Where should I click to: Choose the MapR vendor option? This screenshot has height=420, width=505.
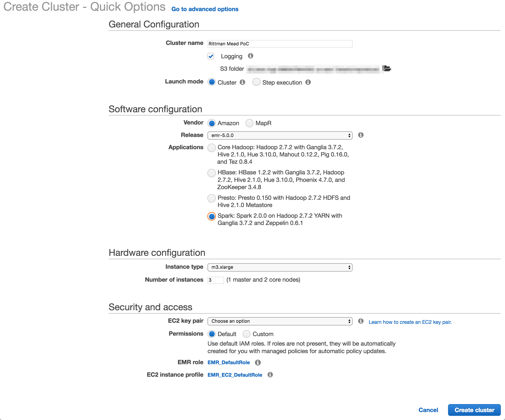[x=249, y=123]
